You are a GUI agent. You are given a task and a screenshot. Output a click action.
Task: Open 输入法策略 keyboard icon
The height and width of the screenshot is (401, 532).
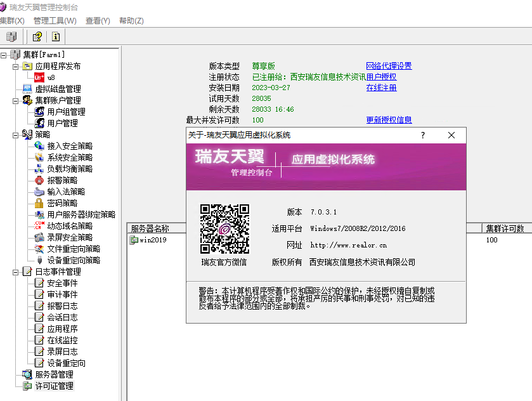coord(39,192)
